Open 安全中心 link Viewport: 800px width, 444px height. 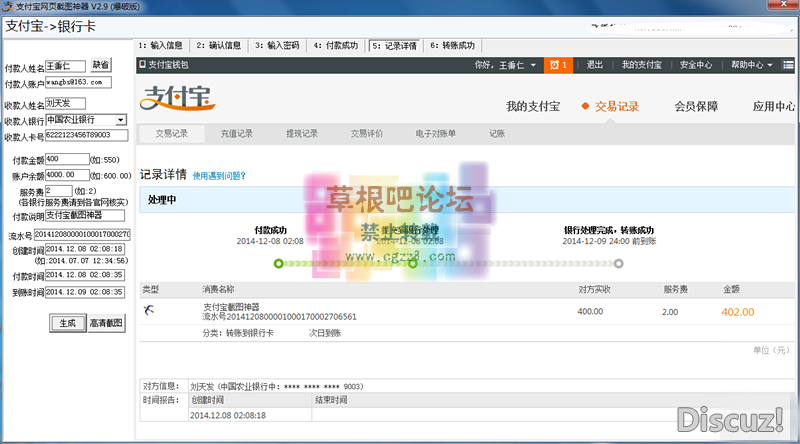pos(696,65)
